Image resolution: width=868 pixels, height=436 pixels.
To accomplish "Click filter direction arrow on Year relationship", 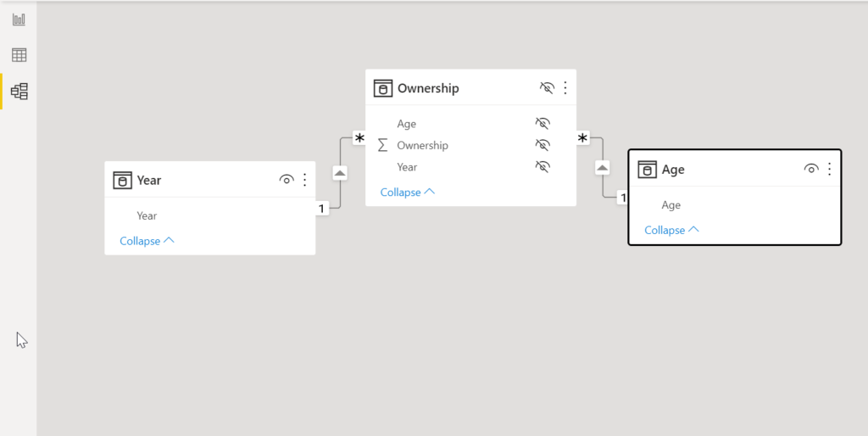I will (340, 173).
